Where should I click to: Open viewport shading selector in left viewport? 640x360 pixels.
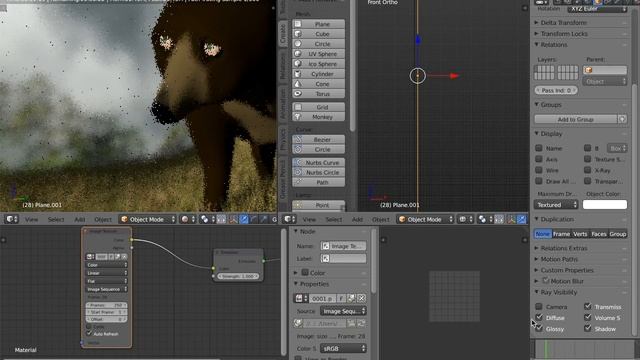[189, 219]
